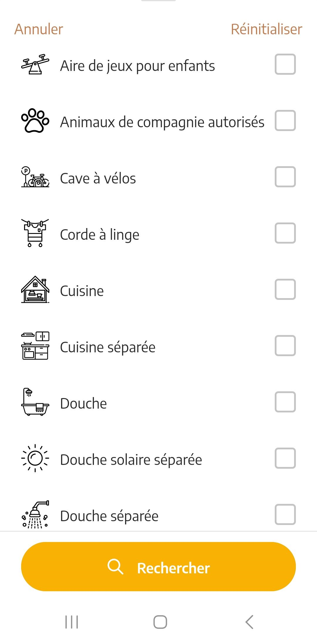This screenshot has height=644, width=317.
Task: Tap the sun icon for solar shower
Action: click(35, 458)
